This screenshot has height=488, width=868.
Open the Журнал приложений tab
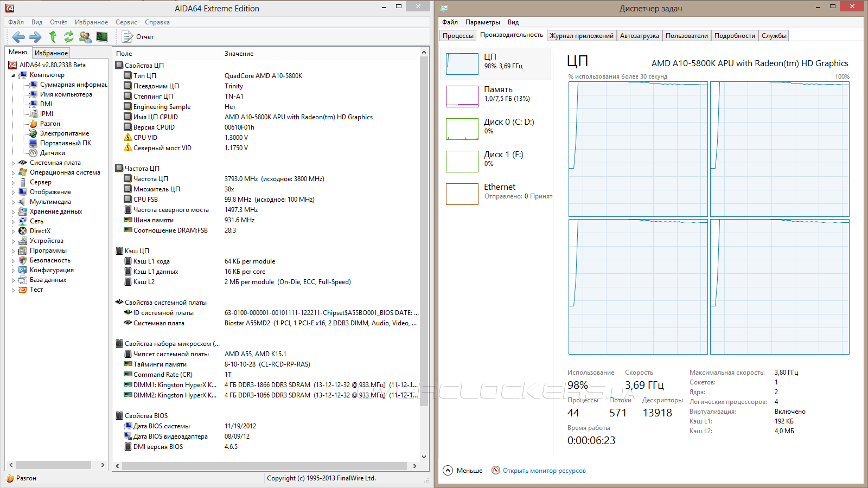pyautogui.click(x=582, y=36)
